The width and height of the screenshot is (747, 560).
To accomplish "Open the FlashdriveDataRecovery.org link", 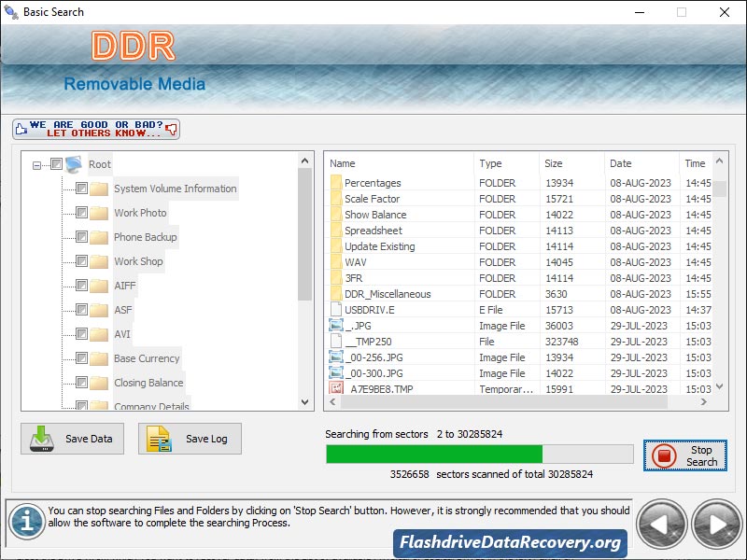I will pyautogui.click(x=510, y=543).
